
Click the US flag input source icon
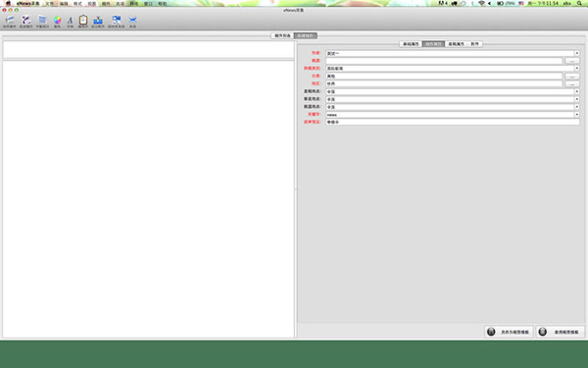pyautogui.click(x=521, y=3)
